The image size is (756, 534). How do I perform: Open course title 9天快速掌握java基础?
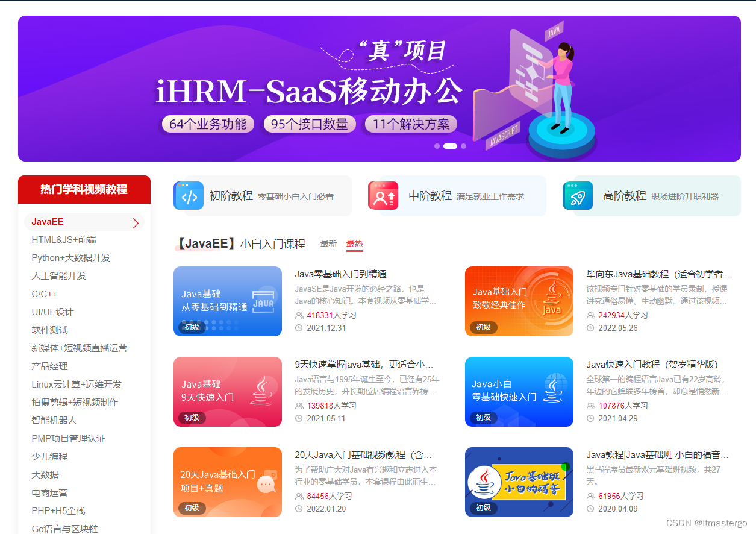[364, 365]
